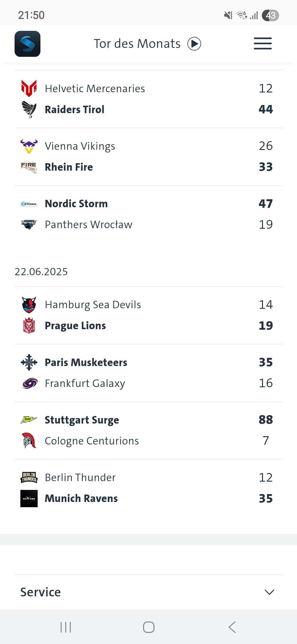The height and width of the screenshot is (644, 297).
Task: Open the Tor des Monats link
Action: pyautogui.click(x=137, y=44)
